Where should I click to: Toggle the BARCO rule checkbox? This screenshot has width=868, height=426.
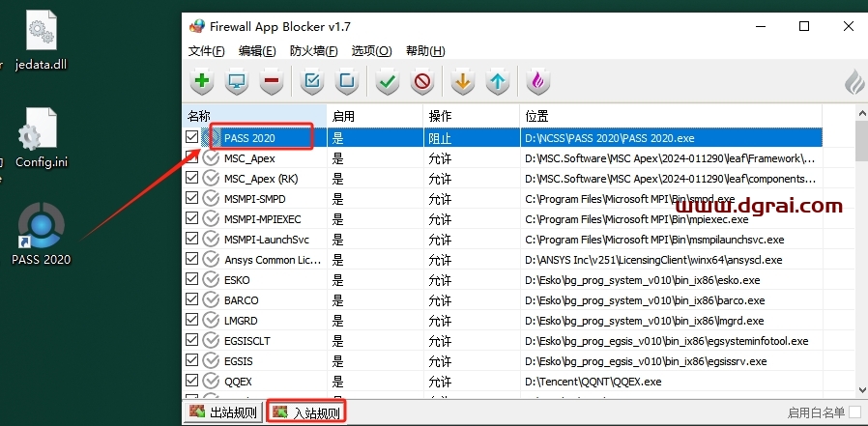click(x=192, y=299)
